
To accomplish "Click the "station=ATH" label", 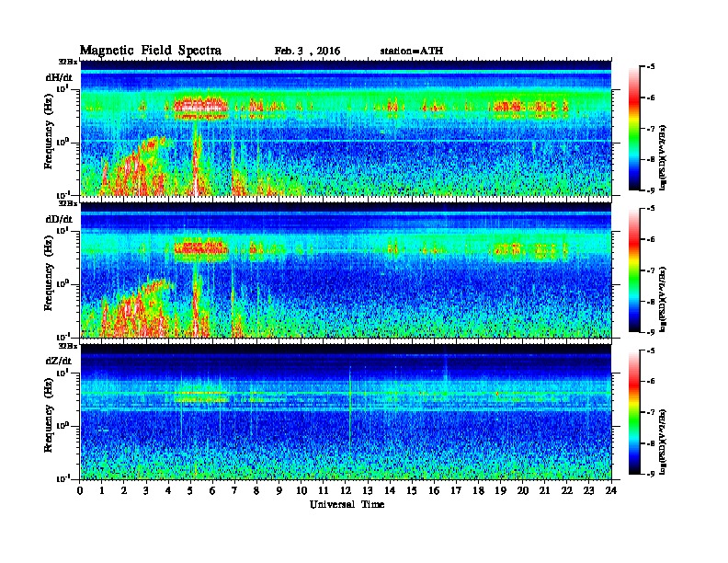I will tap(412, 52).
